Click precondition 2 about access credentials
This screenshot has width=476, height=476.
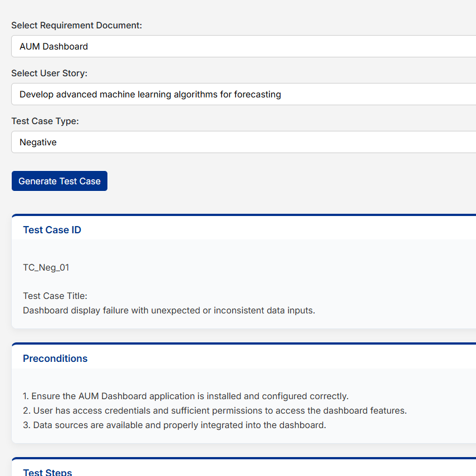pos(215,411)
